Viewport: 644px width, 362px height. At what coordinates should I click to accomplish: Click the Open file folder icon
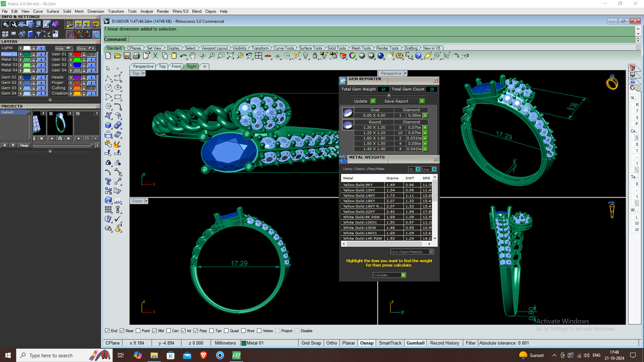(118, 56)
